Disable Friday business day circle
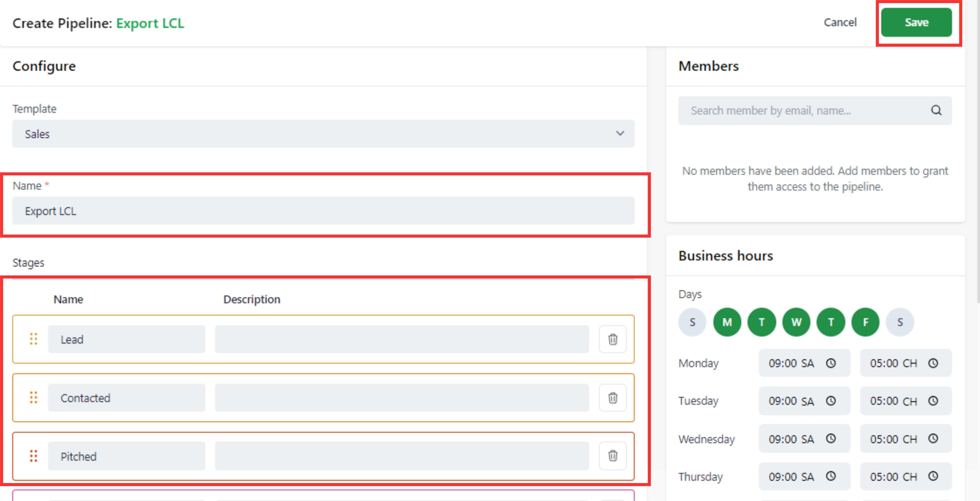This screenshot has height=501, width=980. 865,322
